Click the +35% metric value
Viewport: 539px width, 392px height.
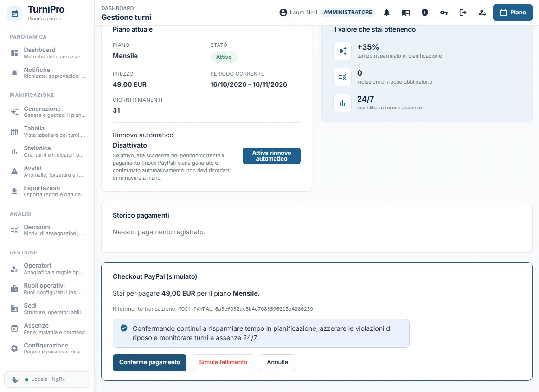click(x=368, y=47)
